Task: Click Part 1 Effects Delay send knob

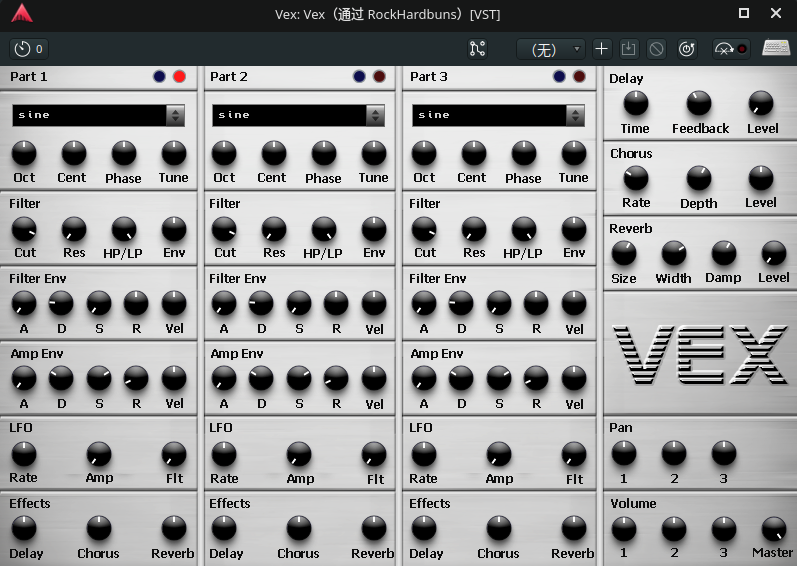Action: 24,529
